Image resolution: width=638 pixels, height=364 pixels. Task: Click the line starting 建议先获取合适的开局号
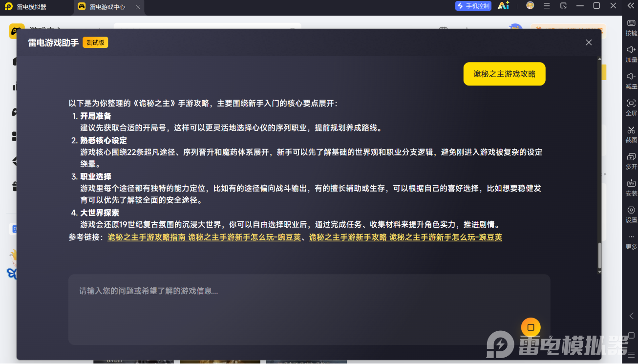[x=231, y=128]
